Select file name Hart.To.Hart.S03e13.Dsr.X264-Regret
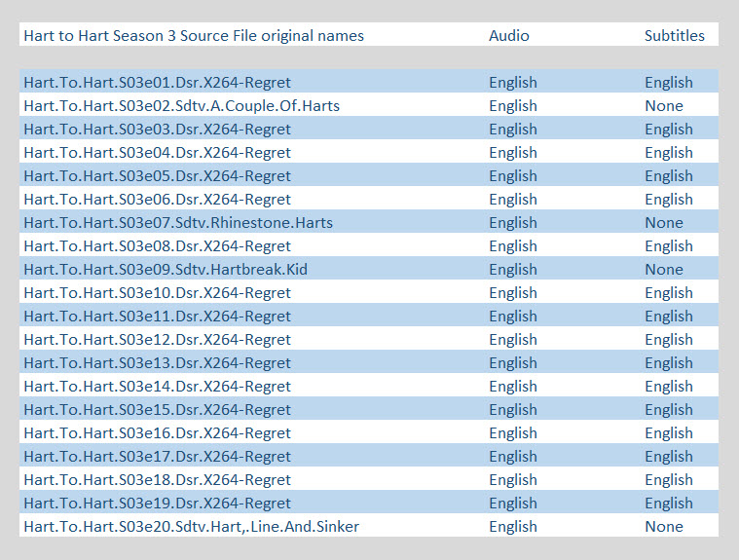The image size is (739, 560). click(158, 363)
